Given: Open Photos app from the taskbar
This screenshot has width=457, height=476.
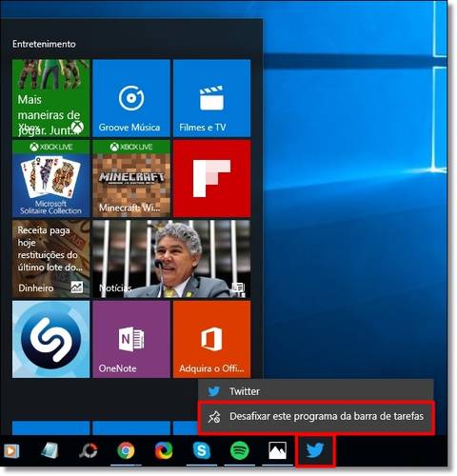Looking at the screenshot, I should (x=277, y=450).
